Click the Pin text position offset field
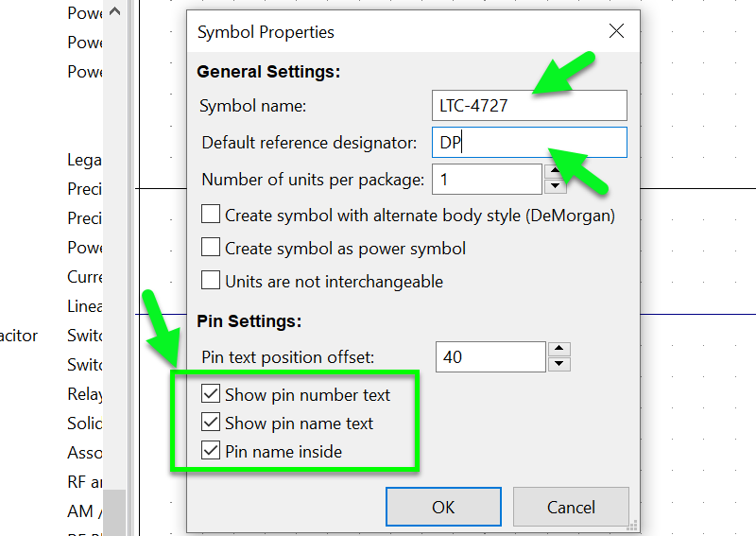Viewport: 756px width, 536px height. (490, 357)
